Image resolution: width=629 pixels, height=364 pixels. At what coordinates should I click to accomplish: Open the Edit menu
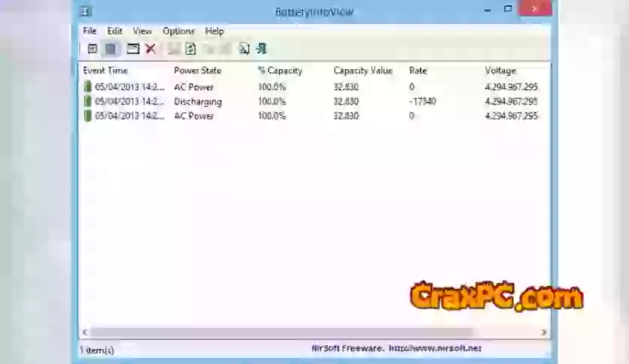click(114, 31)
